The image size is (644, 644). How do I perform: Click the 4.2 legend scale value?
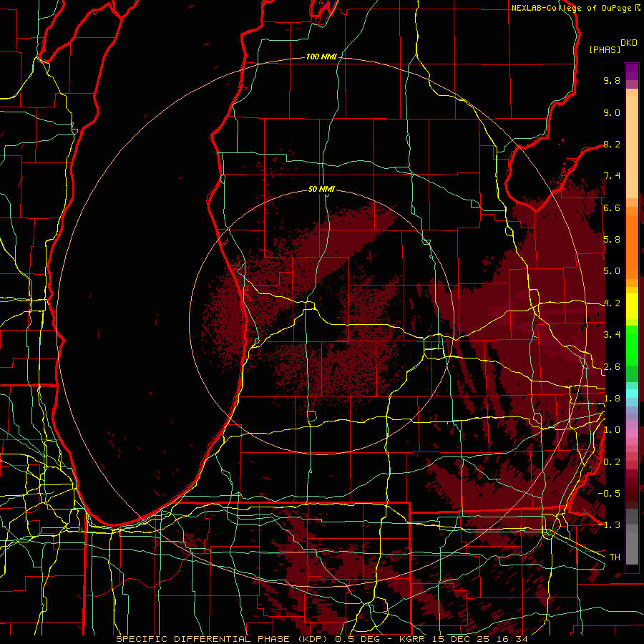tap(612, 303)
